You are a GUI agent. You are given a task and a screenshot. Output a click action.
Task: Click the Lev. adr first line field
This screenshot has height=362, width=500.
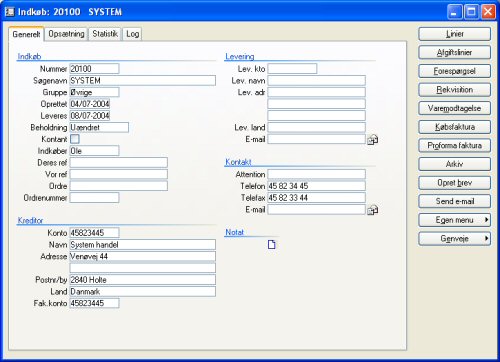pos(317,92)
